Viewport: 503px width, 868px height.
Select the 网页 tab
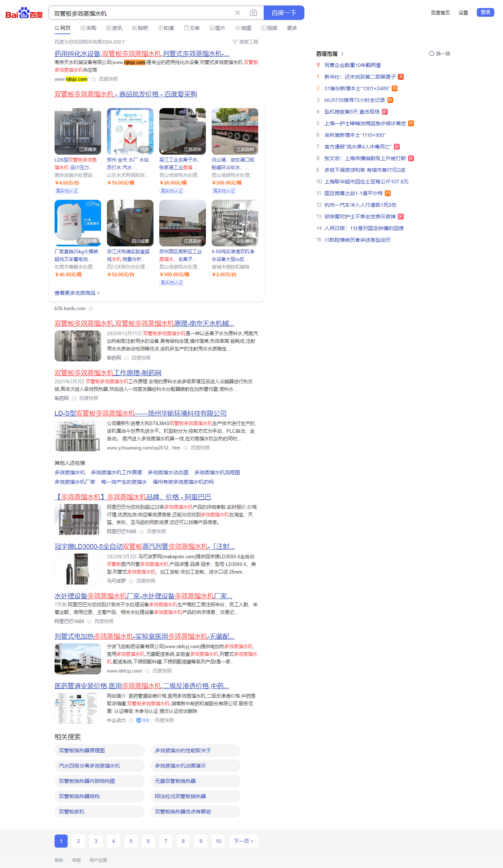[63, 28]
